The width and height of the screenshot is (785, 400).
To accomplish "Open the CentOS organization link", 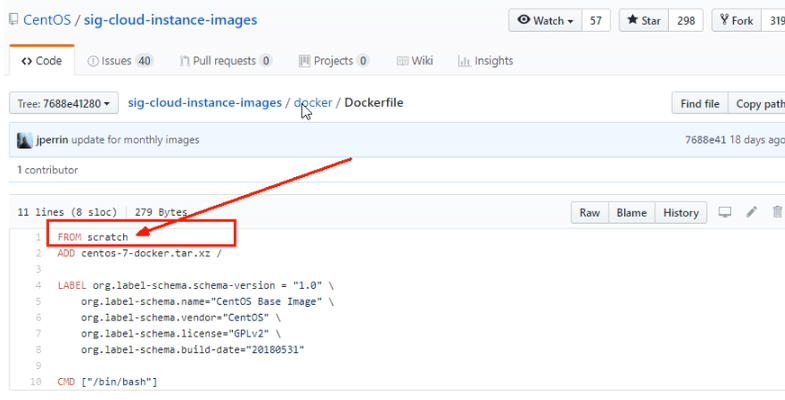I will pos(47,20).
